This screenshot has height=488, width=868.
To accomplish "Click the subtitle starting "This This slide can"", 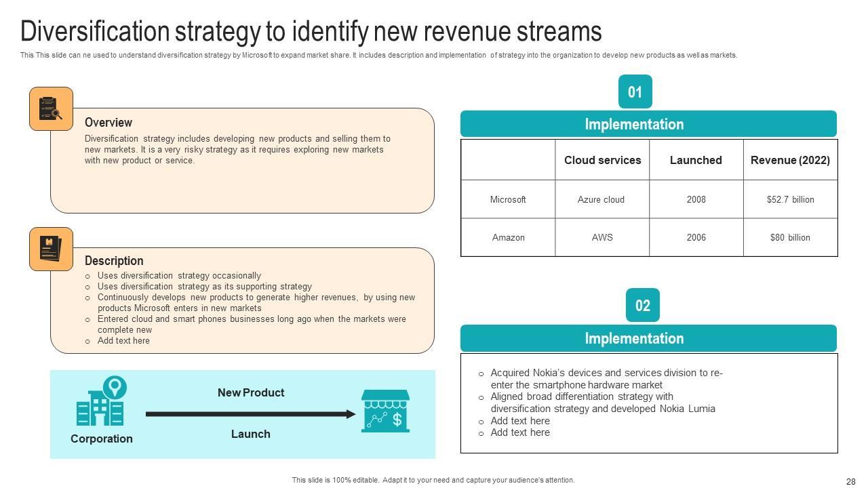I will pos(378,55).
